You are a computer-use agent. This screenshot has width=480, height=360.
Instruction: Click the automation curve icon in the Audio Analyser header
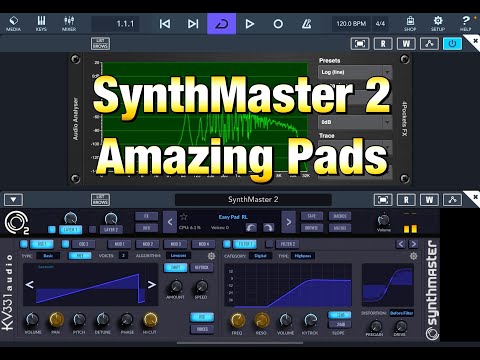point(429,44)
